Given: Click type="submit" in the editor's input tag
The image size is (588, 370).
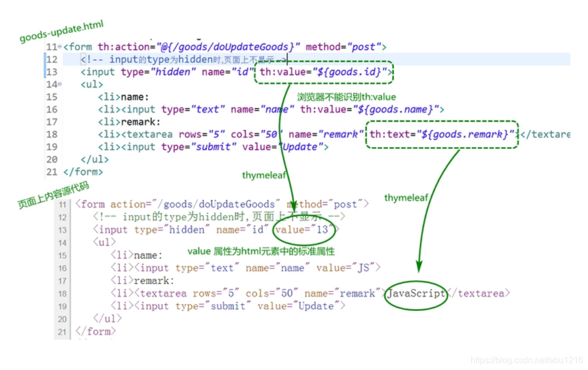Looking at the screenshot, I should pyautogui.click(x=199, y=147).
